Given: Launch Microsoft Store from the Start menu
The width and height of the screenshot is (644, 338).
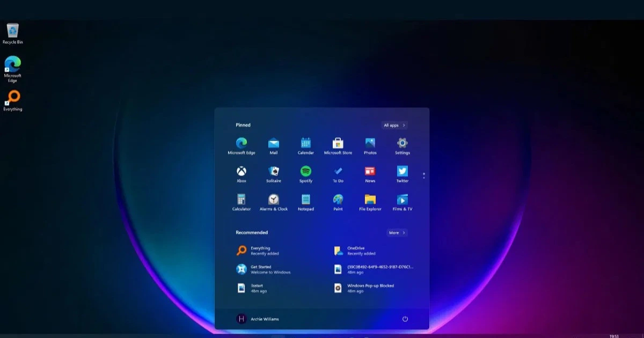Looking at the screenshot, I should [x=338, y=145].
